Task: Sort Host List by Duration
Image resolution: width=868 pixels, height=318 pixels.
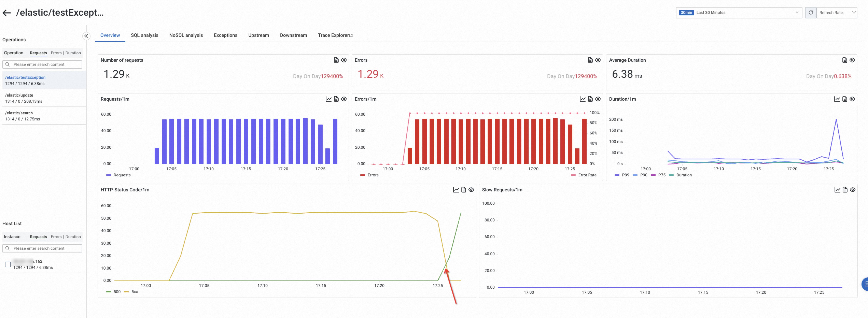Action: click(x=73, y=237)
